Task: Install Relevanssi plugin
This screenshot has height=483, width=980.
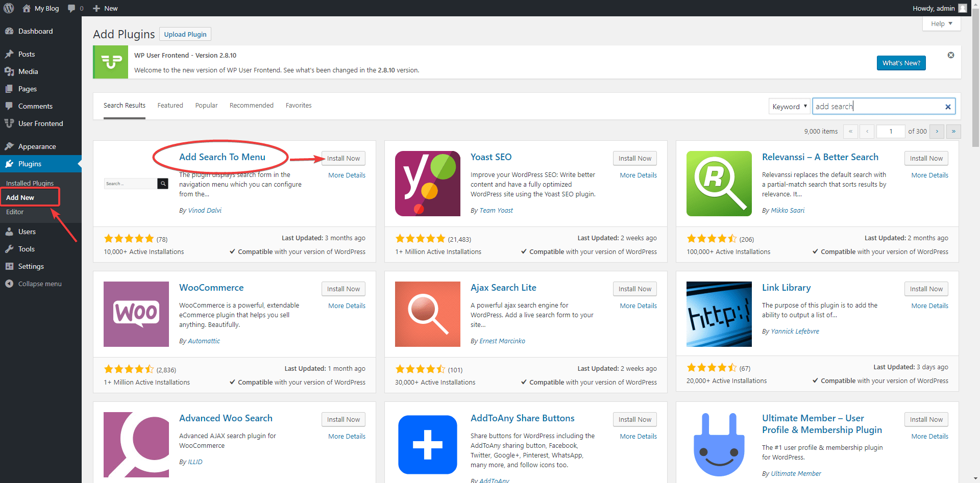Action: click(x=926, y=158)
